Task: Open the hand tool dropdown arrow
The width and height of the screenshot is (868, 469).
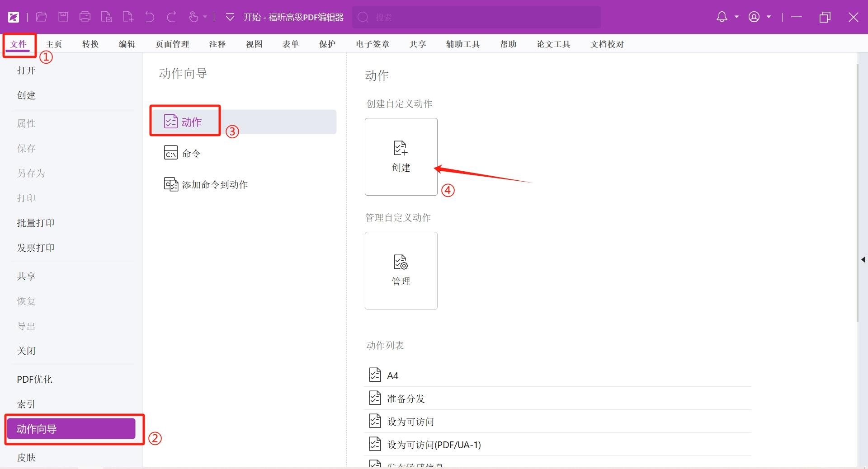Action: point(205,17)
